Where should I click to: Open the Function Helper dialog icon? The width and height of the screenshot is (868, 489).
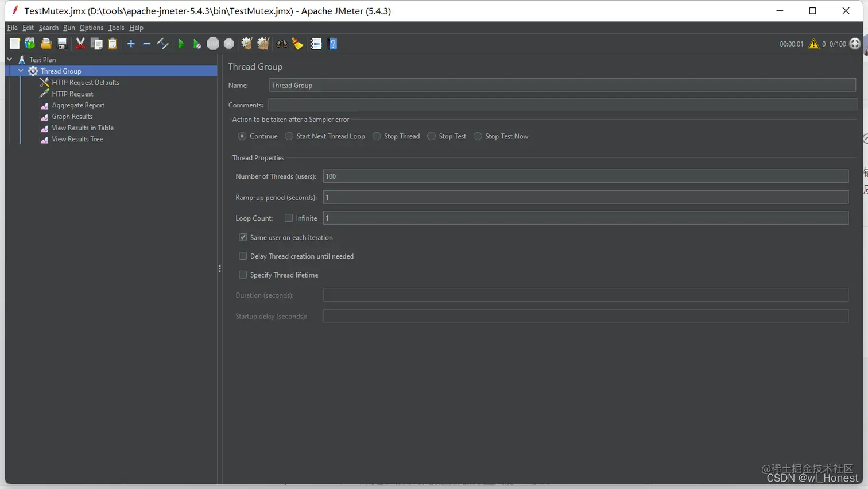pos(316,44)
